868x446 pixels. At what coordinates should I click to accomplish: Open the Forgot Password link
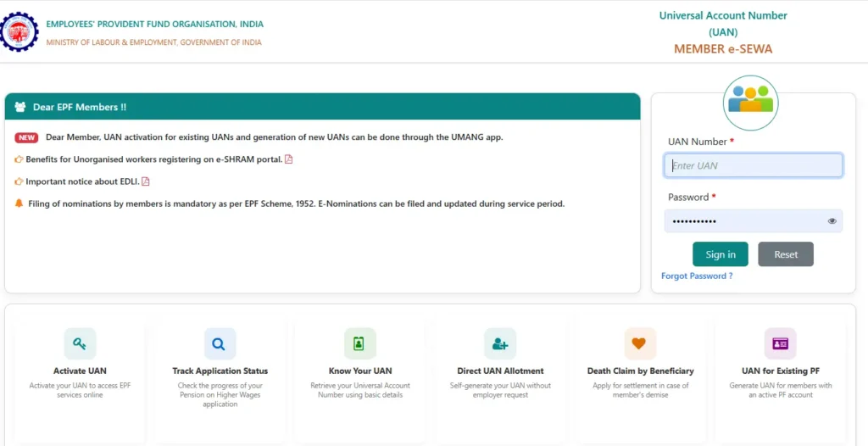tap(697, 276)
